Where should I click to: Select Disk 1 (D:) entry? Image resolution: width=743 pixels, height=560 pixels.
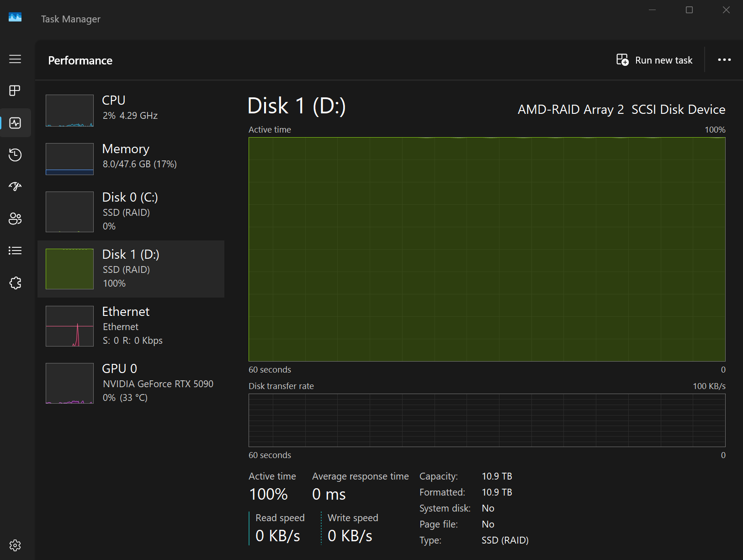coord(131,269)
